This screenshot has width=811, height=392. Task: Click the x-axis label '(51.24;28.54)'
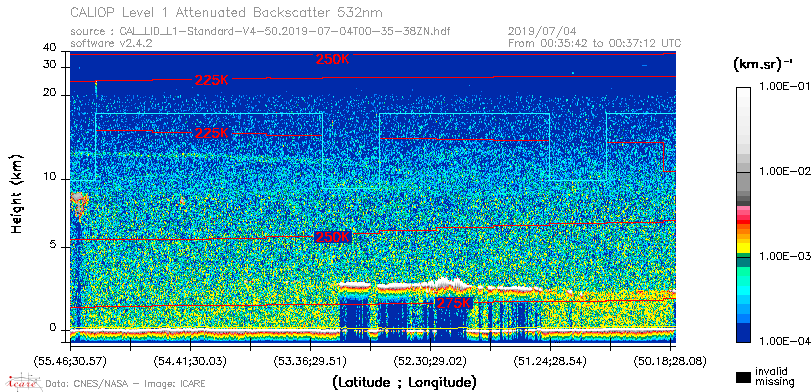[x=550, y=360]
